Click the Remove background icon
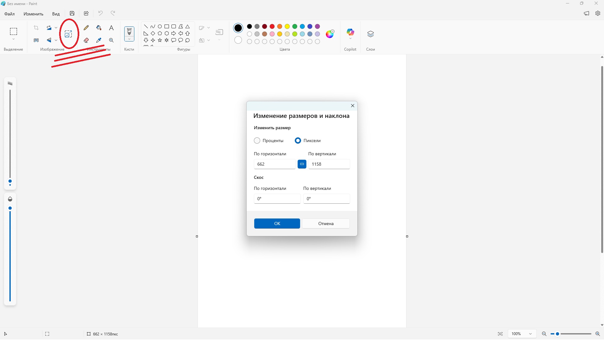This screenshot has height=364, width=604. point(36,40)
